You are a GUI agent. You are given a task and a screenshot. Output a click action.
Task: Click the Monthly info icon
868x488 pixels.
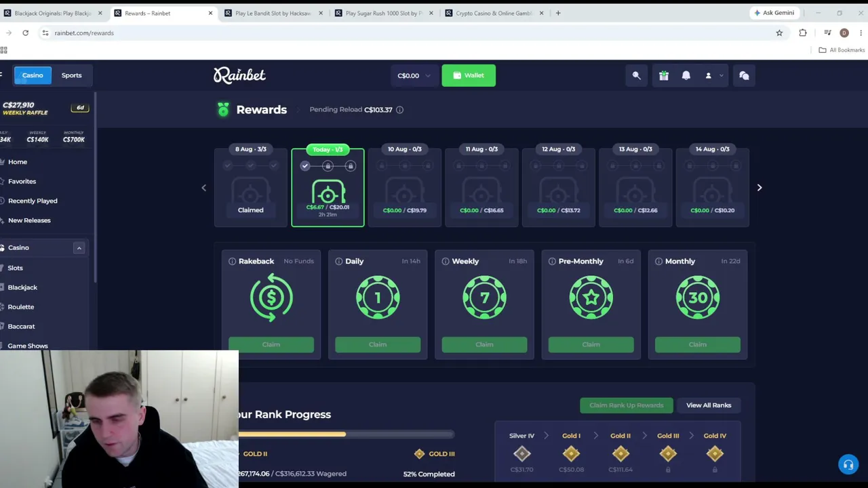pos(658,261)
